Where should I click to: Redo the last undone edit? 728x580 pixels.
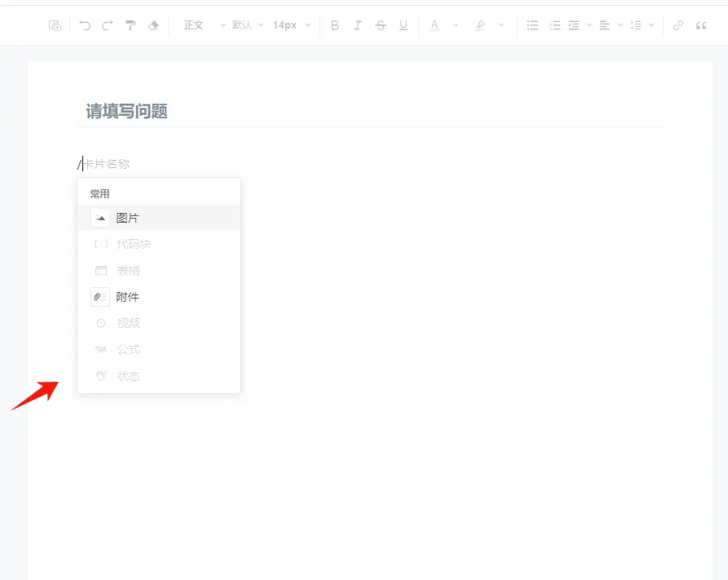[x=108, y=25]
